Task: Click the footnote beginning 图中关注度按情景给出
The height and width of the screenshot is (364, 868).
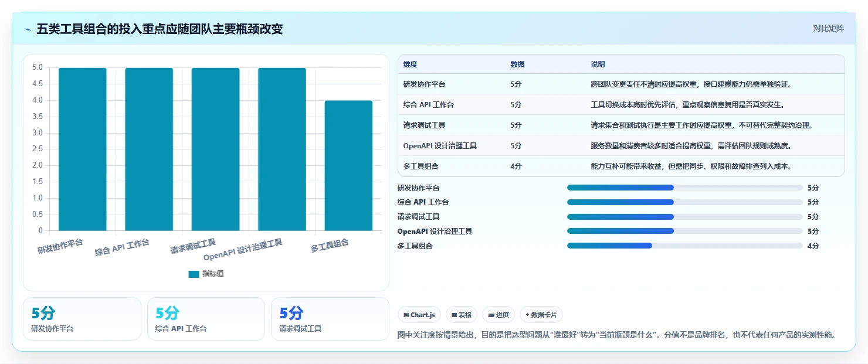Action: point(616,335)
